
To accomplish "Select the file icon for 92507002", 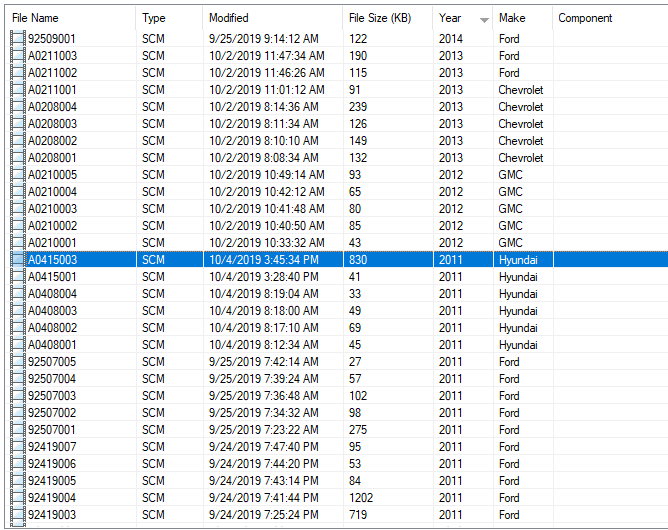I will click(x=18, y=413).
